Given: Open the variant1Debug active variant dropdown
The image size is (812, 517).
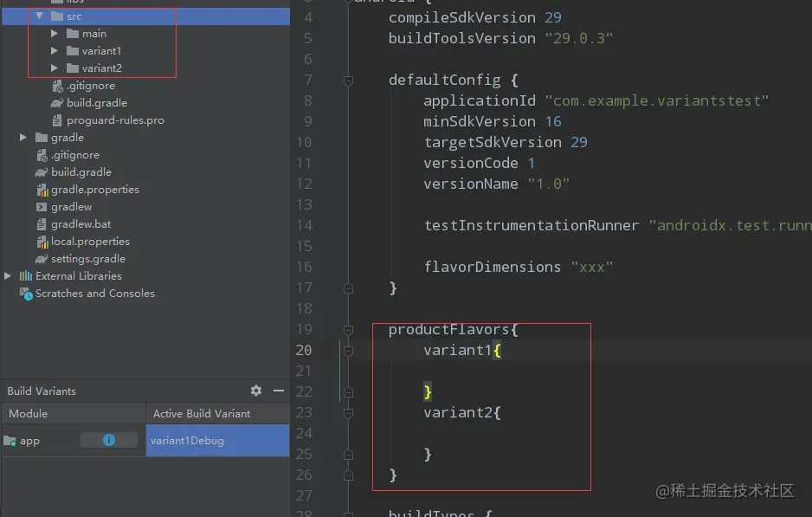Looking at the screenshot, I should (217, 440).
